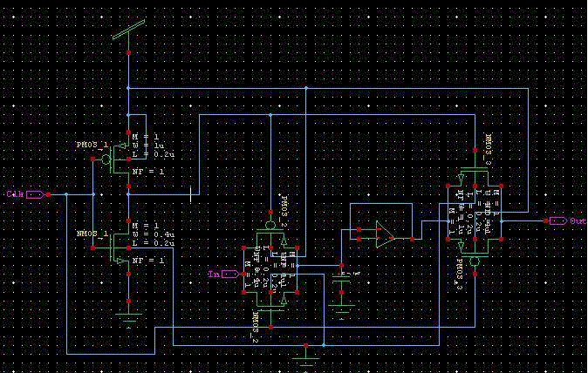Viewport: 588px width, 373px height.
Task: Click the 'W = 1u' parameter of PMOS_1
Action: (x=145, y=145)
